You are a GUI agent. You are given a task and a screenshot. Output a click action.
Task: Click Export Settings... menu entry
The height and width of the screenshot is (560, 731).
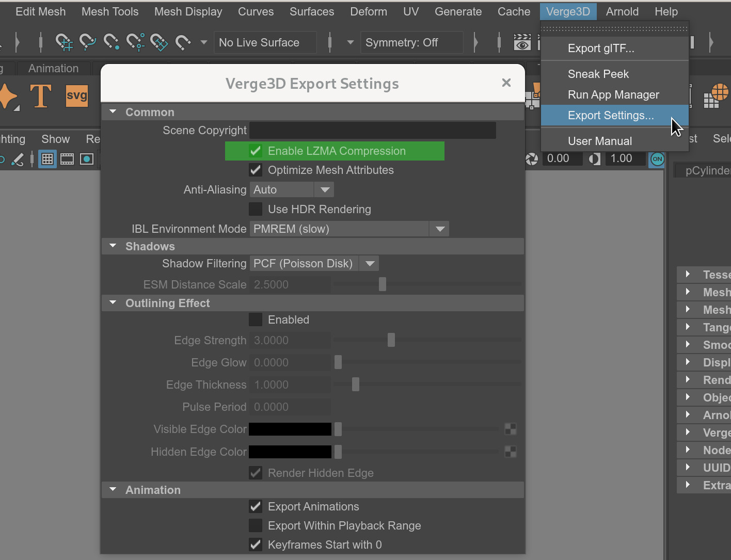point(615,115)
